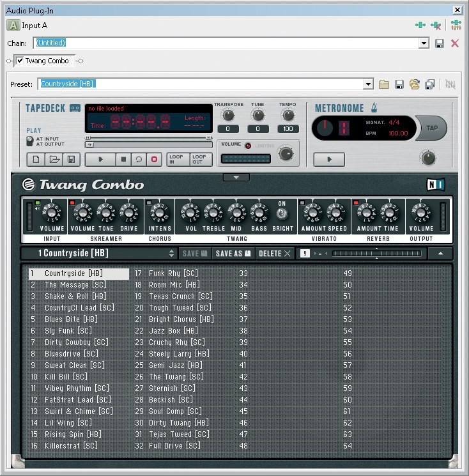Screen dimensions: 469x476
Task: Click SAVE AS in the preset bar
Action: pyautogui.click(x=233, y=253)
